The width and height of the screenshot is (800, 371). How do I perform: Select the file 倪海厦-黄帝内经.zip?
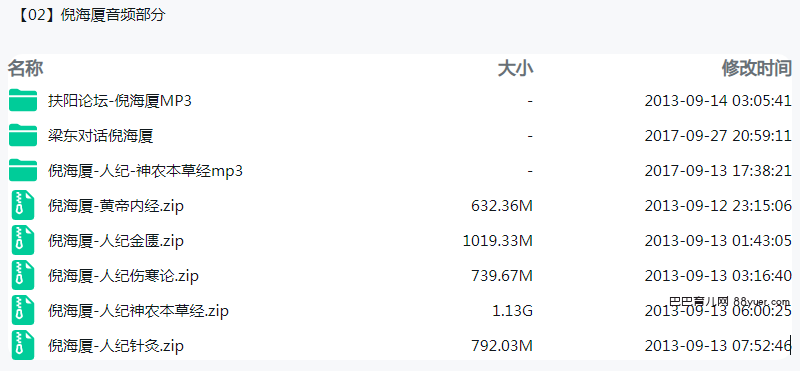(x=116, y=206)
